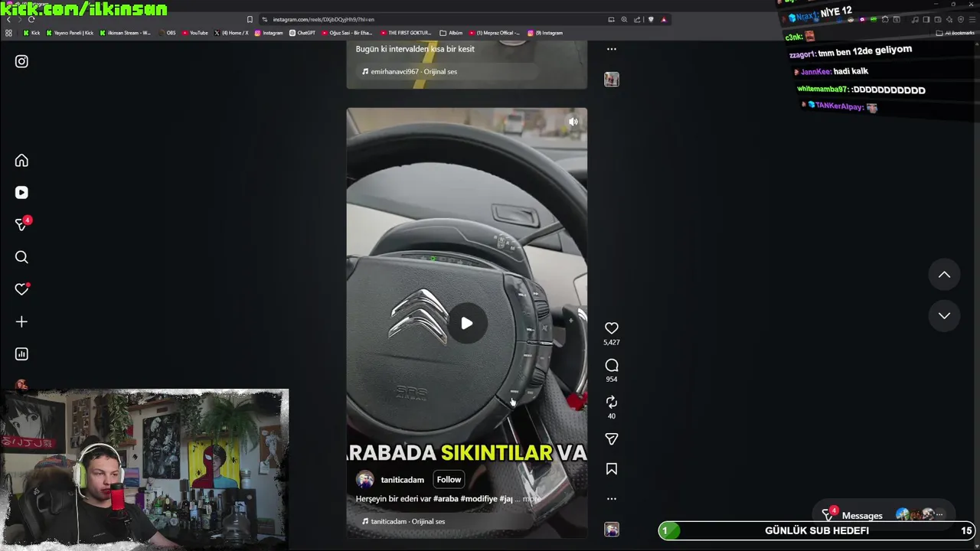The height and width of the screenshot is (551, 980).
Task: Open THE FIRST GOKTUR bookmark
Action: click(x=406, y=33)
